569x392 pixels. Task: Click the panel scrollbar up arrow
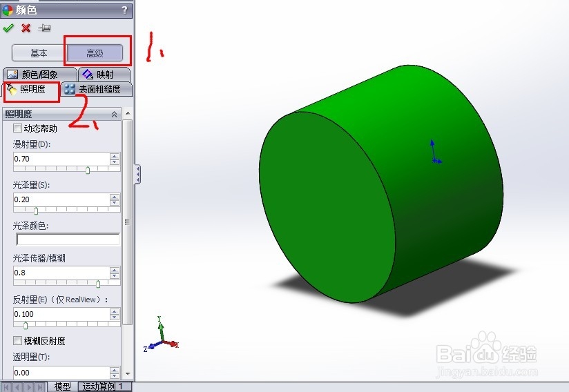tap(128, 113)
